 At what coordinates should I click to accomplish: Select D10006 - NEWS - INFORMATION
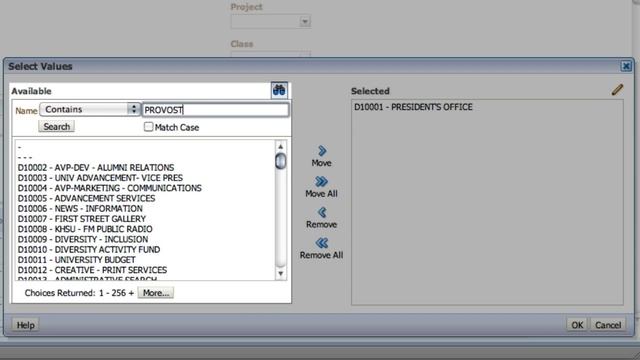pos(80,209)
